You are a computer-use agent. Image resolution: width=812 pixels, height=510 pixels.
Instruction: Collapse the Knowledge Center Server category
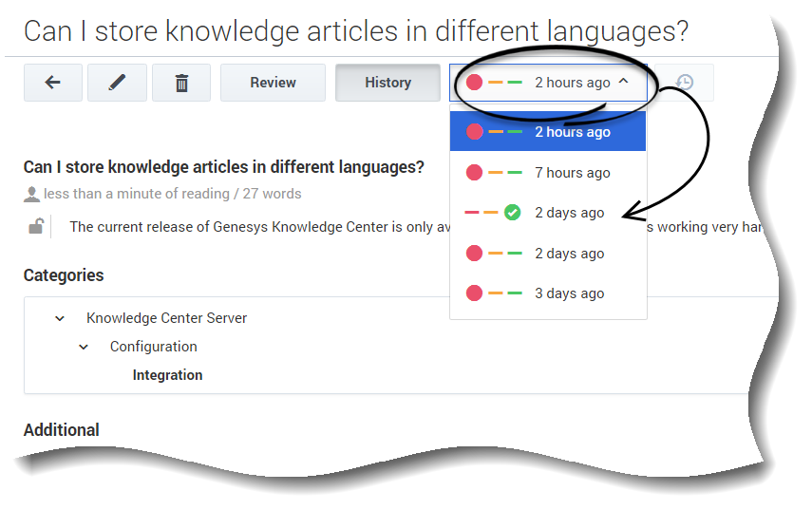point(61,318)
